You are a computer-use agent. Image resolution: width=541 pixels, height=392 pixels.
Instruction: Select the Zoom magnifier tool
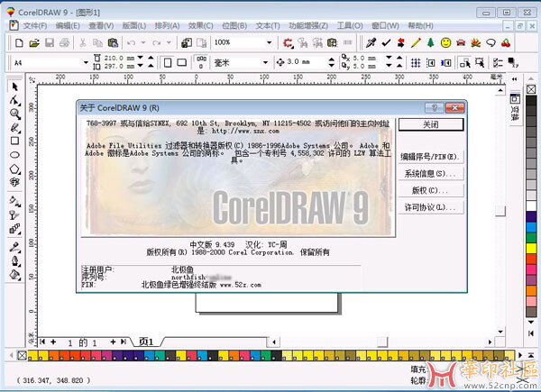point(14,114)
